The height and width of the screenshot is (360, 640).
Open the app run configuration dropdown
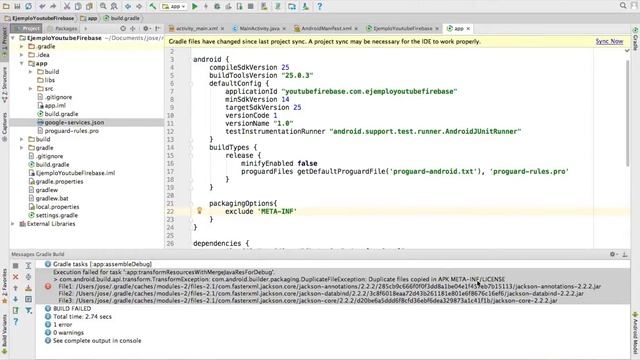[x=174, y=6]
